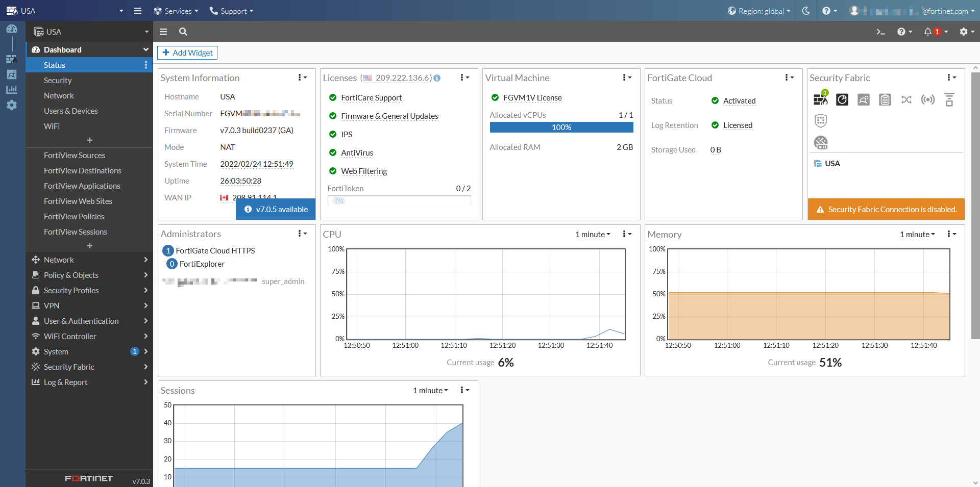
Task: Open the Services menu in the top bar
Action: 176,10
